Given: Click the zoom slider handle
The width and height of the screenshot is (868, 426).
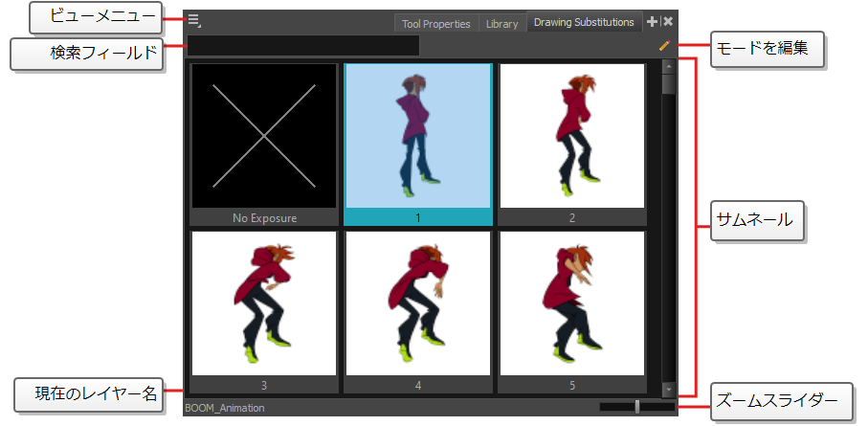Looking at the screenshot, I should pos(637,407).
